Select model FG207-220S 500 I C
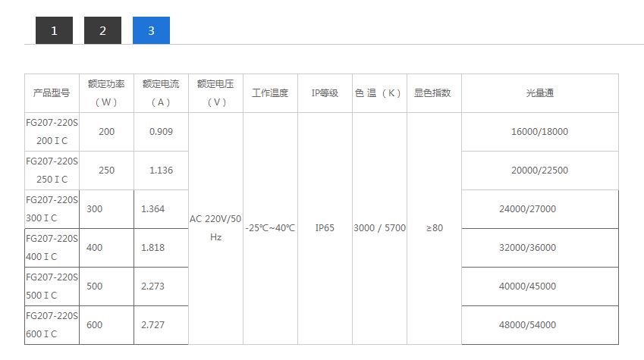Screen dimensions: 644x360 click(52, 286)
